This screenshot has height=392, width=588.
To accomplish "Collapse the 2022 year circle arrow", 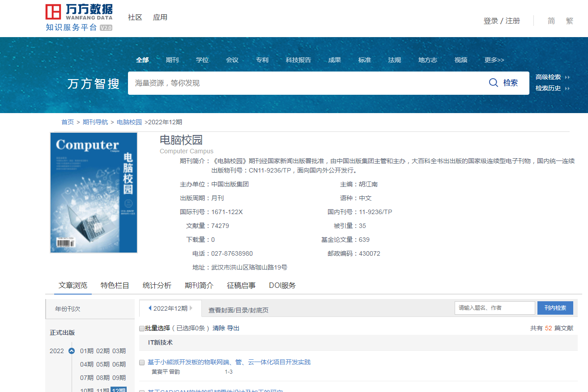I will point(71,351).
